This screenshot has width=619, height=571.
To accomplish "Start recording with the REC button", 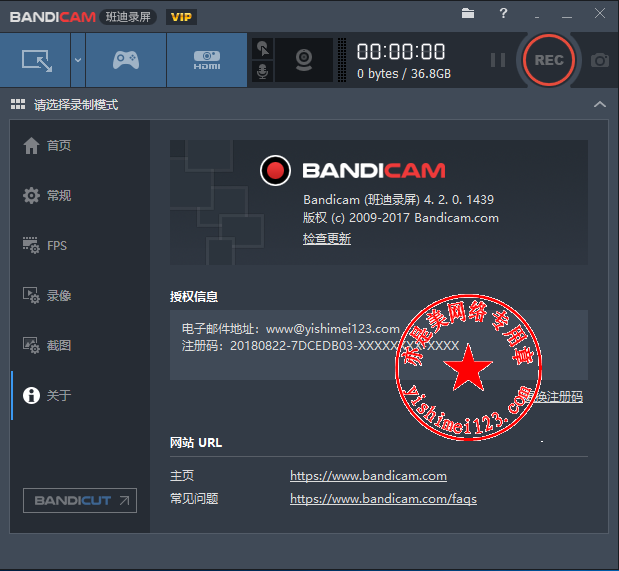I will pyautogui.click(x=549, y=60).
